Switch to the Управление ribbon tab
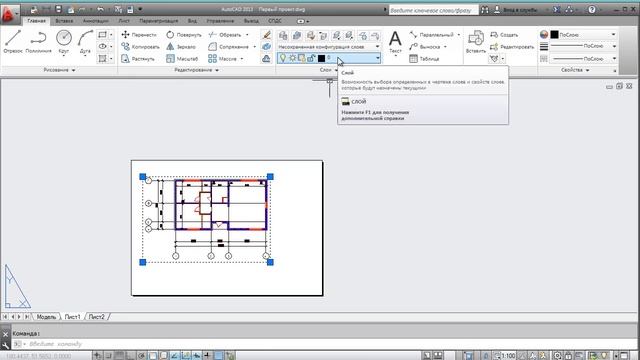 220,21
